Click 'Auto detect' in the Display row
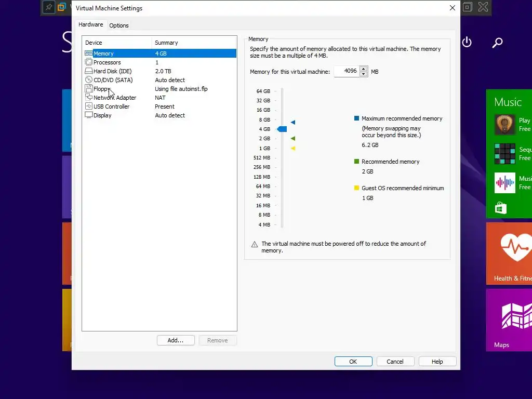Screen dimensions: 532x399 click(170, 115)
